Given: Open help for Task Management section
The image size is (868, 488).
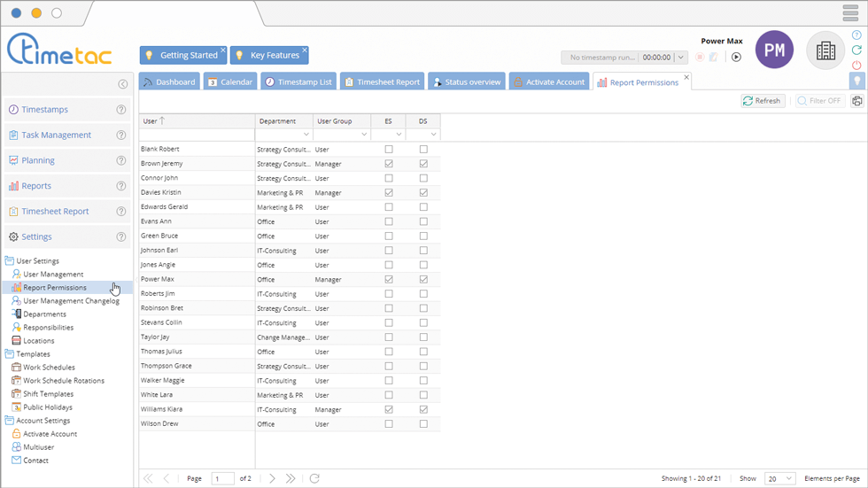Looking at the screenshot, I should pyautogui.click(x=120, y=135).
